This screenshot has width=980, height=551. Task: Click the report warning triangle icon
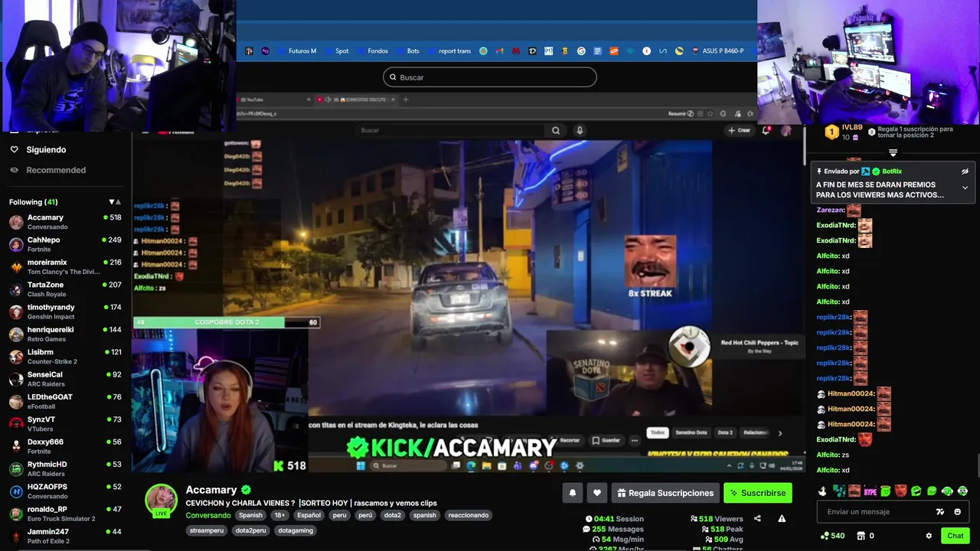pos(782,518)
